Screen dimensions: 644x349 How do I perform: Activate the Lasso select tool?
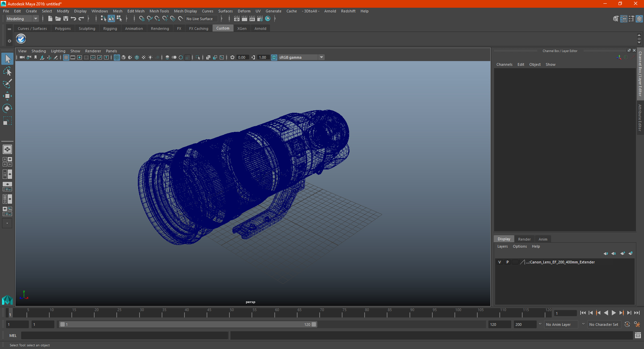click(x=7, y=71)
